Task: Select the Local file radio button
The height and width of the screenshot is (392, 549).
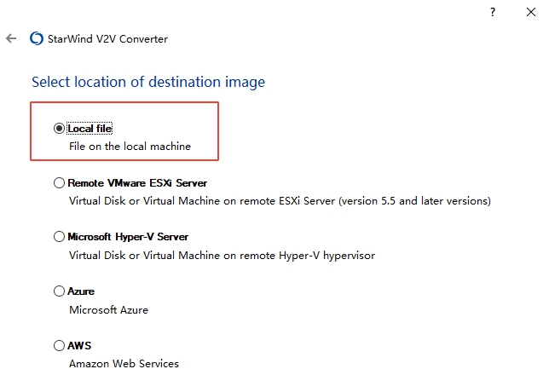Action: pos(59,129)
